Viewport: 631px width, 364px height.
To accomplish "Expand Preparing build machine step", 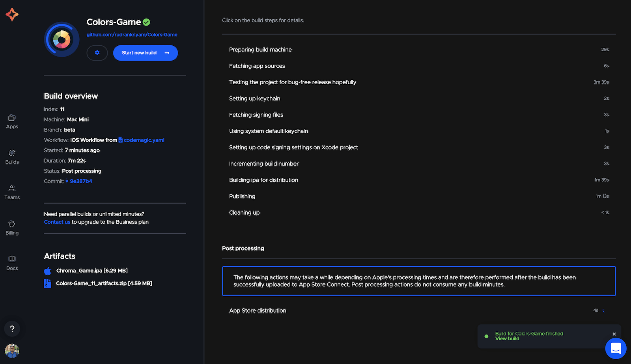I will click(x=419, y=50).
